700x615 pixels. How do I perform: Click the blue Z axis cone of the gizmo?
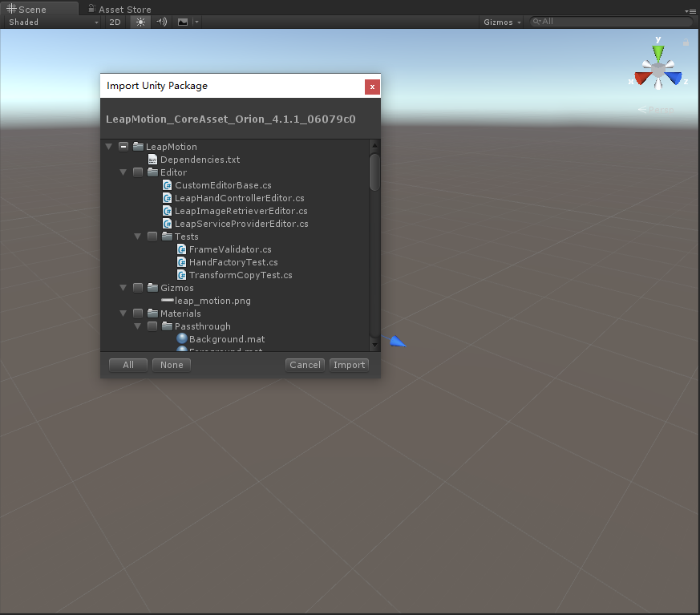point(674,78)
